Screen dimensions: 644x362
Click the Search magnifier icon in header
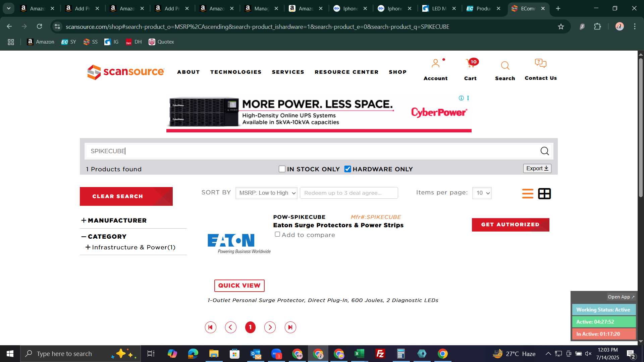point(505,65)
